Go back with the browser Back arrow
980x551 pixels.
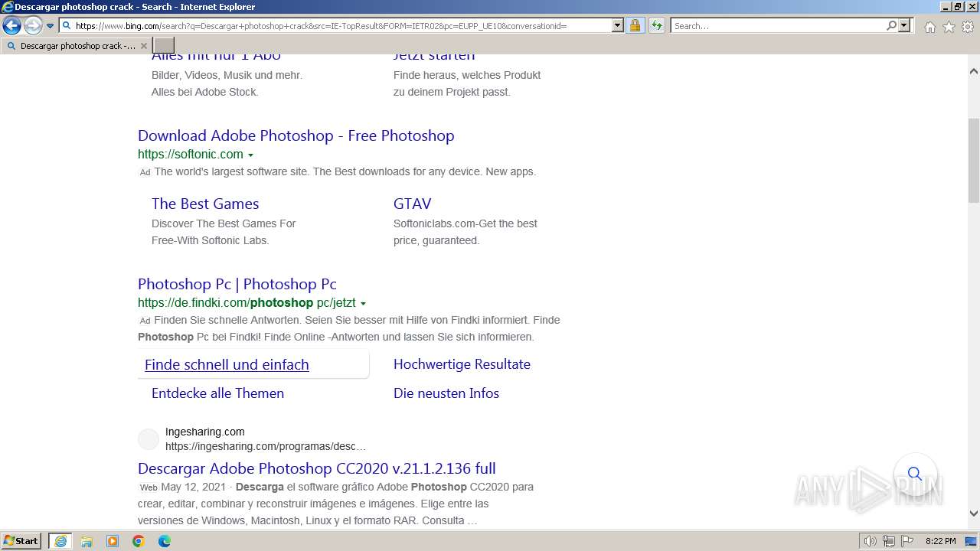click(11, 26)
